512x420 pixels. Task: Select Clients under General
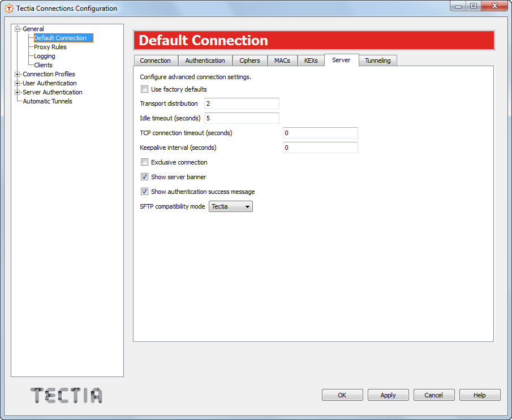coord(43,64)
